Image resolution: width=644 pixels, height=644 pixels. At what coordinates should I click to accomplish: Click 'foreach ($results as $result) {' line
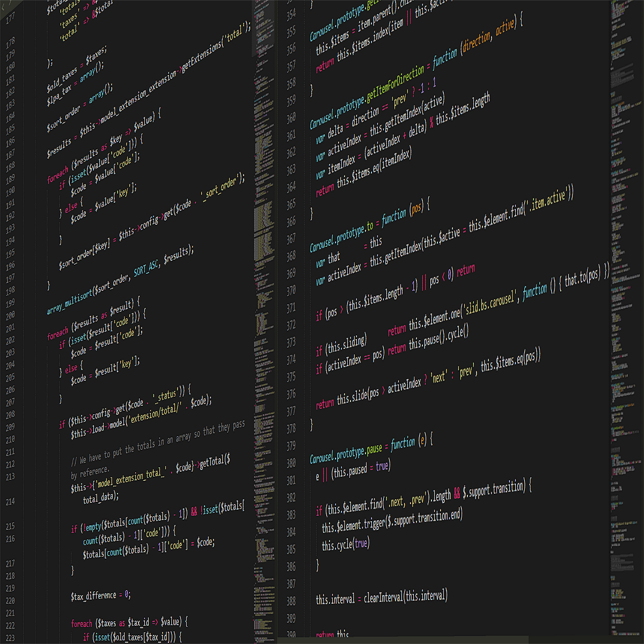pyautogui.click(x=93, y=319)
